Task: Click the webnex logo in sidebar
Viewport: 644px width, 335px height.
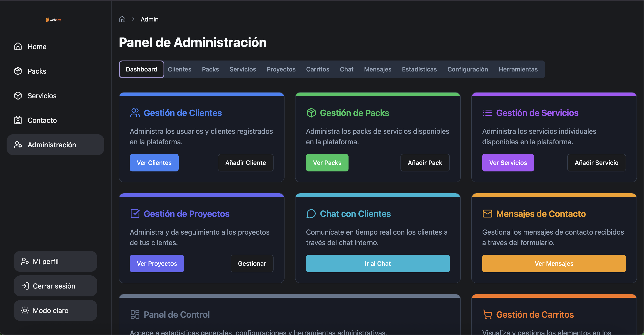Action: tap(53, 20)
